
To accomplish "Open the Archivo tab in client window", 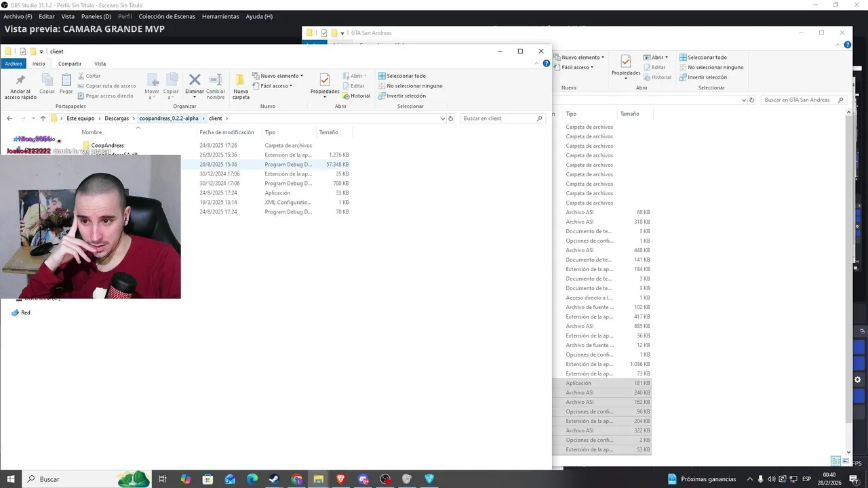I will (x=14, y=64).
